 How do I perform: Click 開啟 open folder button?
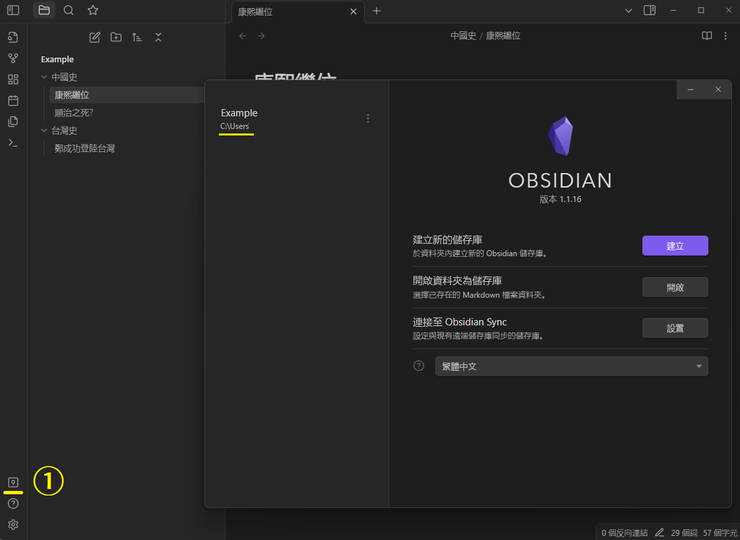coord(675,287)
